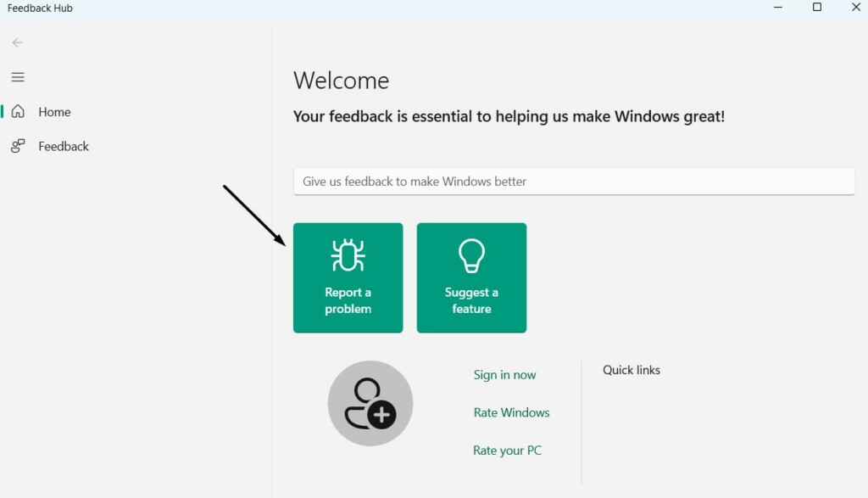Click the Feedback people icon in sidebar

point(18,146)
